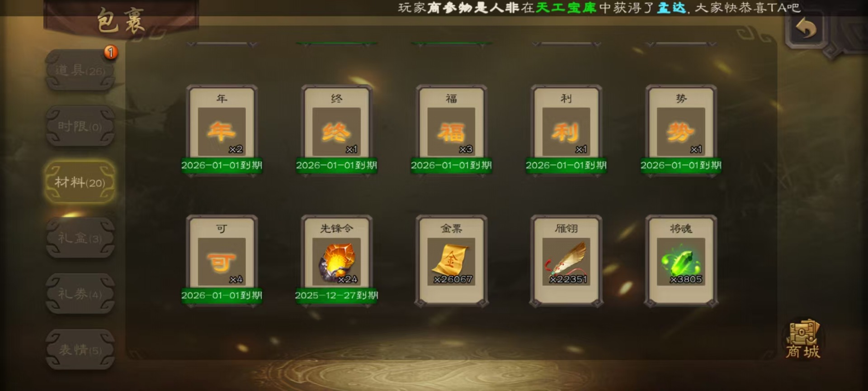Open the 商城 shop
The height and width of the screenshot is (391, 868).
pos(802,340)
